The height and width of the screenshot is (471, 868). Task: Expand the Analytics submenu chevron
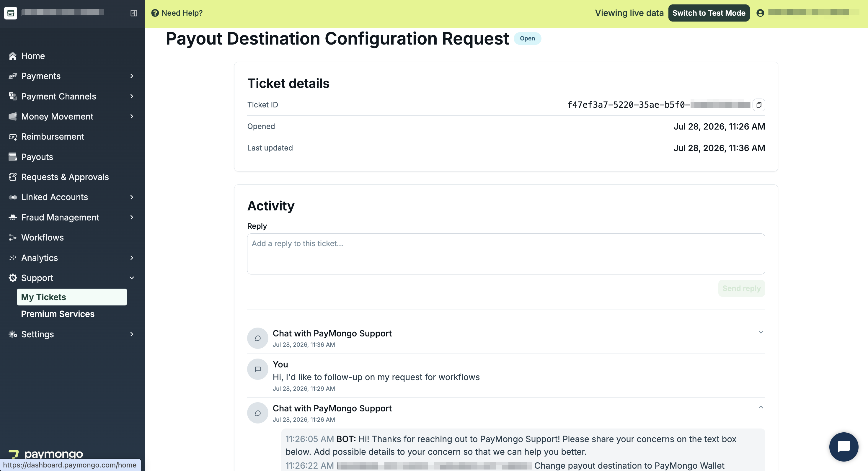pyautogui.click(x=132, y=258)
